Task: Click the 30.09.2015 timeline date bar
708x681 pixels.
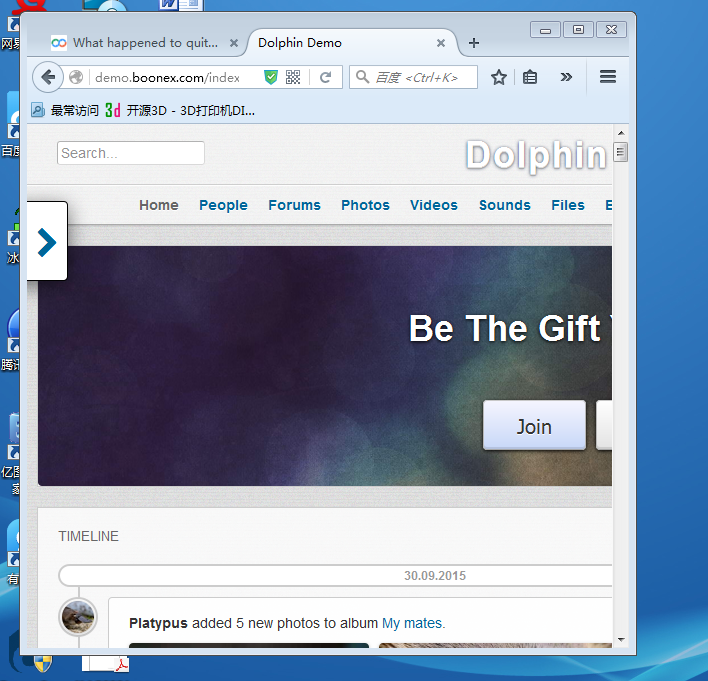Action: point(335,575)
